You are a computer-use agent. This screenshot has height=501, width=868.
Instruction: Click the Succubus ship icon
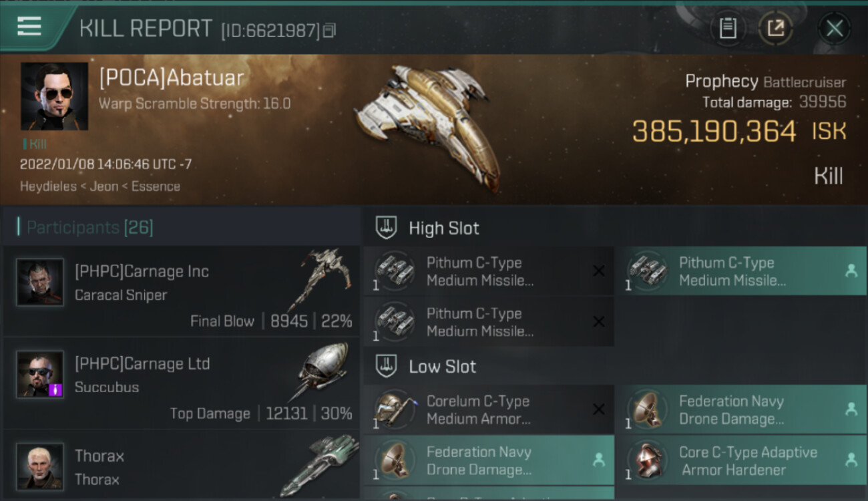click(322, 371)
